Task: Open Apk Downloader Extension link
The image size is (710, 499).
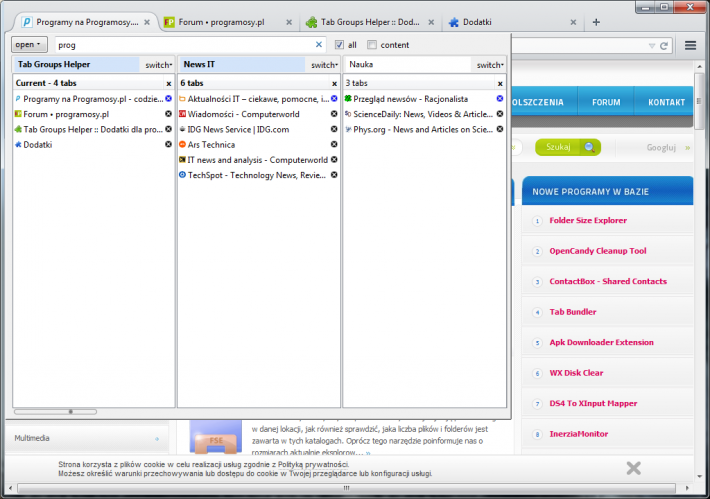Action: [x=601, y=342]
